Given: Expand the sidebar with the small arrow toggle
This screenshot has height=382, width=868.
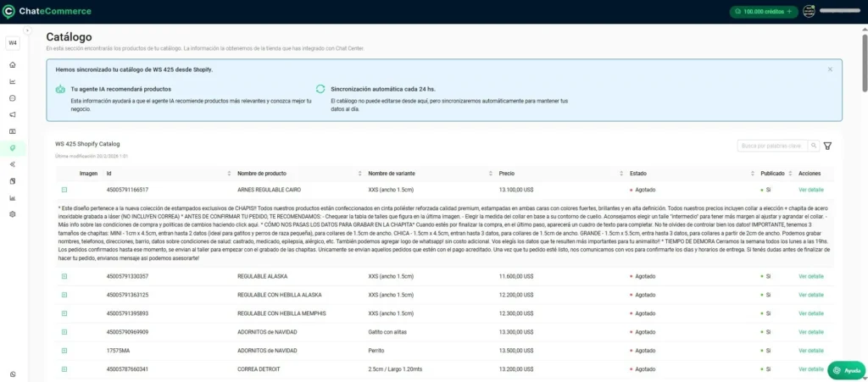Looking at the screenshot, I should pyautogui.click(x=27, y=30).
